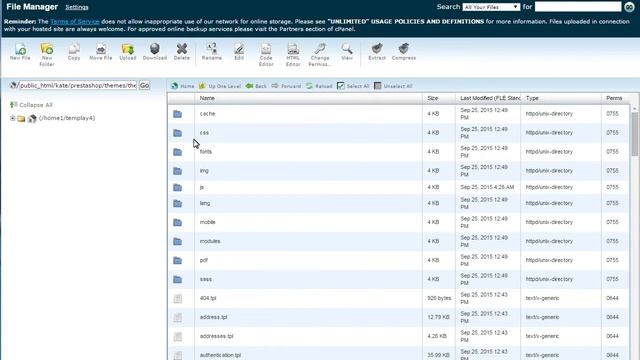Create a New File from toolbar
The image size is (640, 360).
pos(20,52)
